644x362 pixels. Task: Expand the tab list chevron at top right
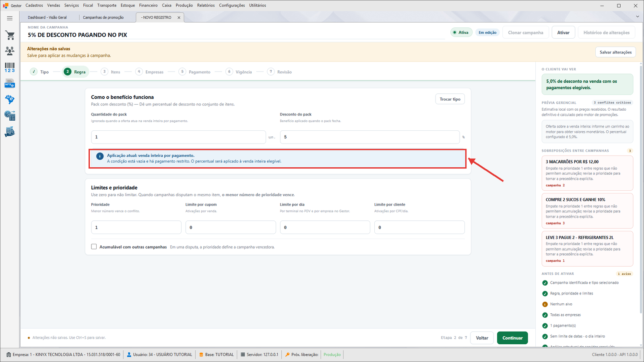point(638,16)
